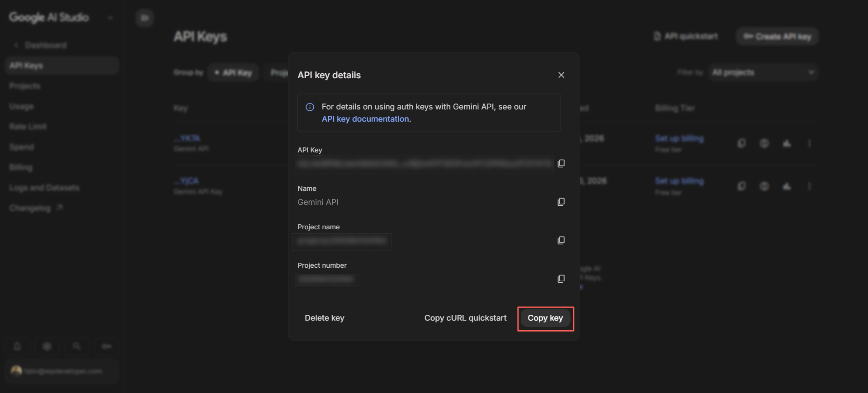868x393 pixels.
Task: Click the circular icon in the second row
Action: [x=764, y=186]
